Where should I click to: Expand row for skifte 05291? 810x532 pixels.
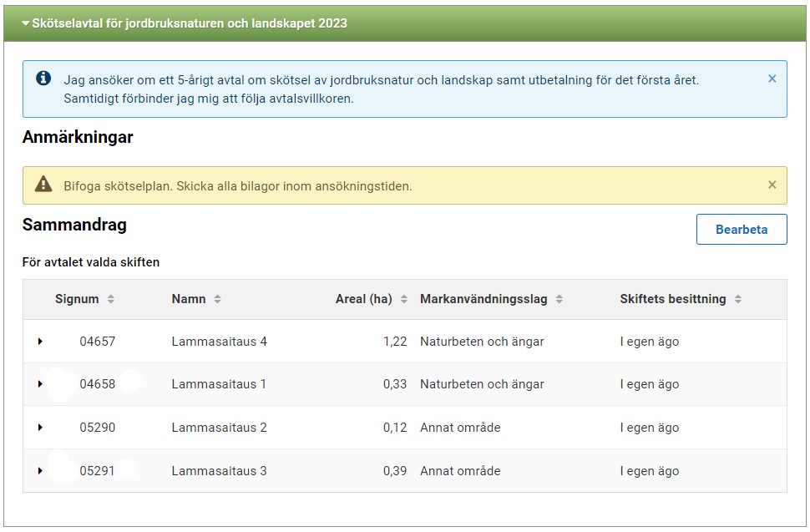(40, 471)
